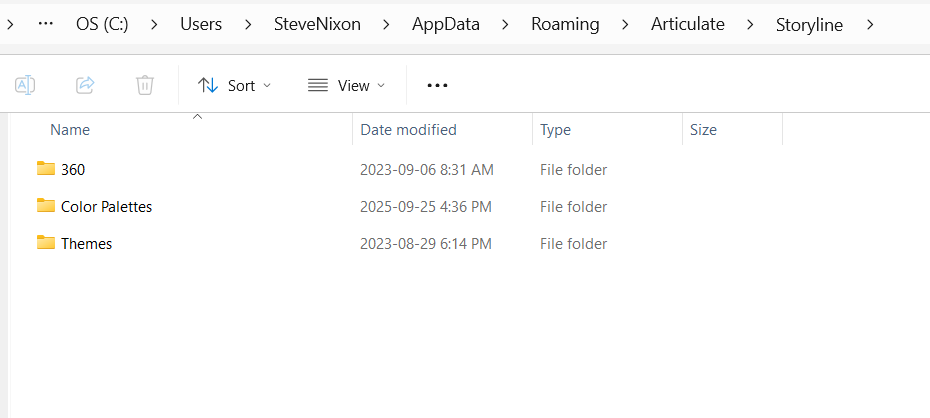
Task: Sort files by Name column header
Action: click(70, 130)
